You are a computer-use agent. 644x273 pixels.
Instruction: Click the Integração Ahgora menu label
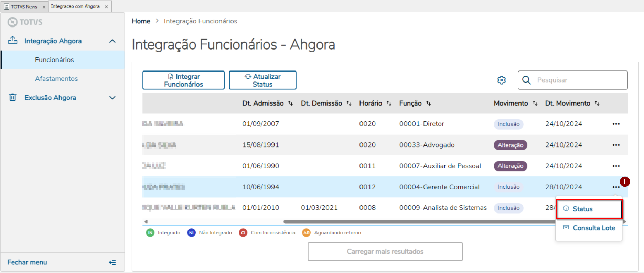(53, 41)
